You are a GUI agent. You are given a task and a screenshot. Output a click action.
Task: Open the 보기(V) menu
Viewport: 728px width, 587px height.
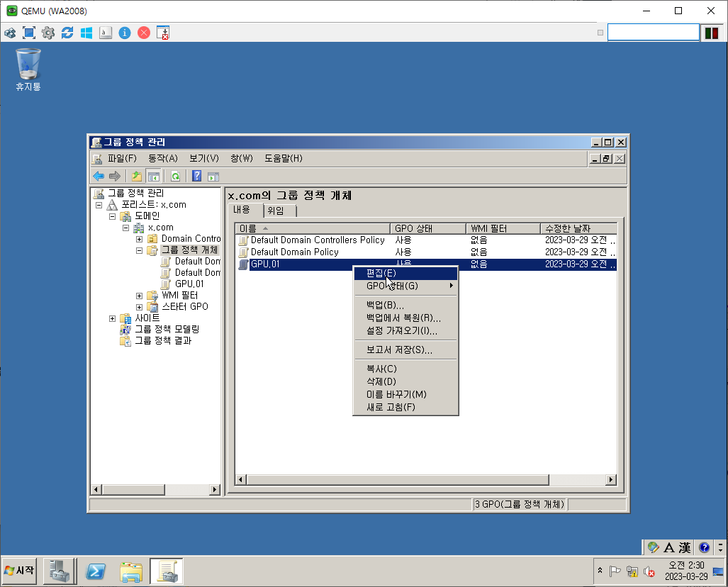[x=204, y=158]
